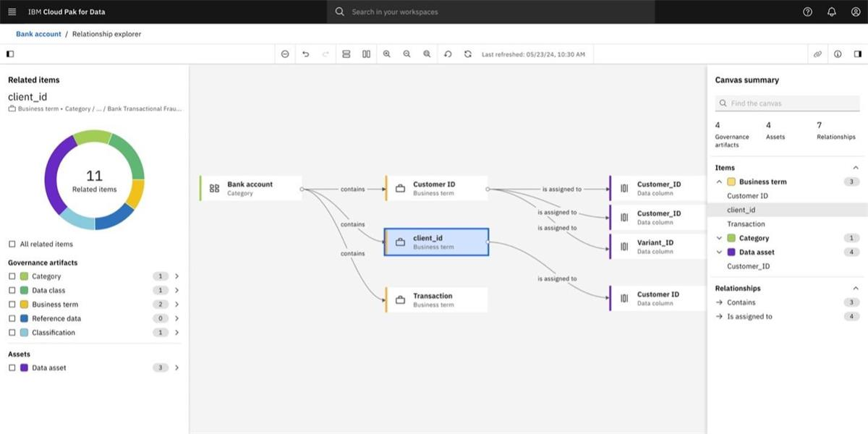Select the Variant_ID data column node
The height and width of the screenshot is (434, 868).
coord(658,247)
